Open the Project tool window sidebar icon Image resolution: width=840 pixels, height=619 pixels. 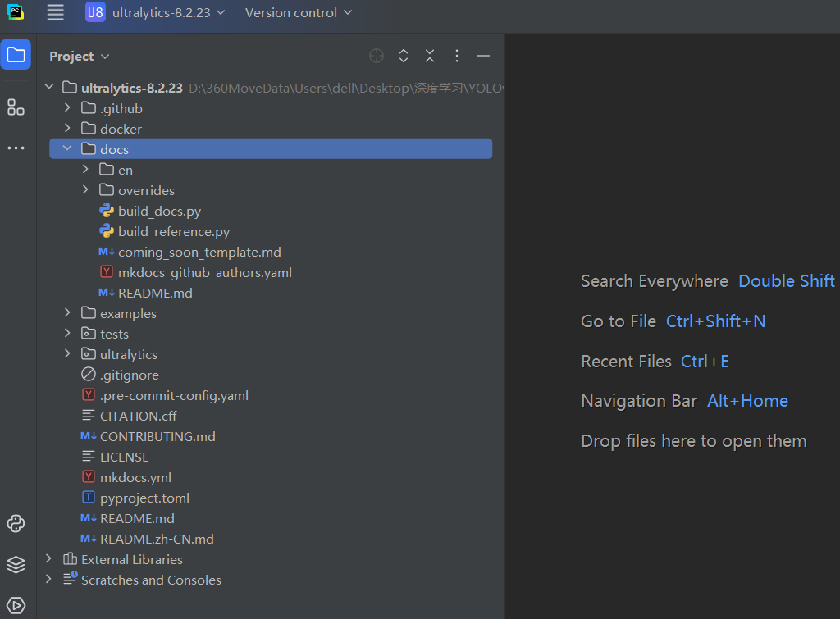pyautogui.click(x=16, y=55)
